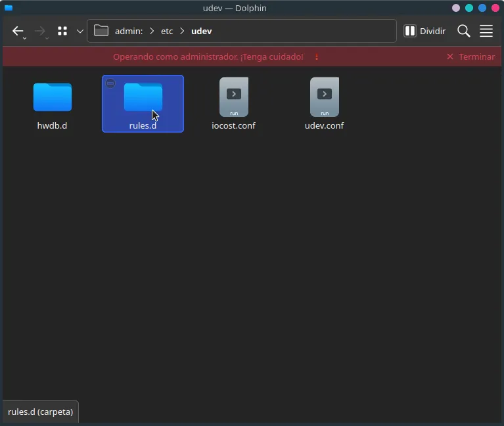
Task: Click the rules.d (carpeta) status bar text
Action: (x=41, y=412)
